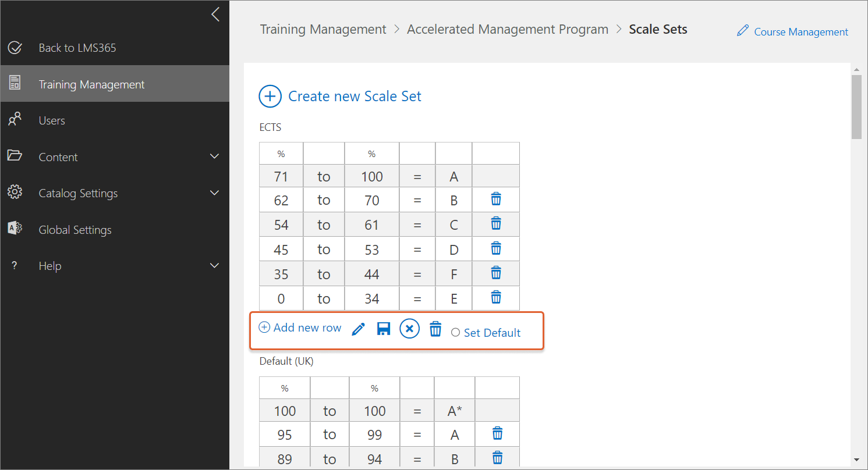Viewport: 868px width, 470px height.
Task: Expand the Catalog Settings submenu
Action: pyautogui.click(x=214, y=193)
